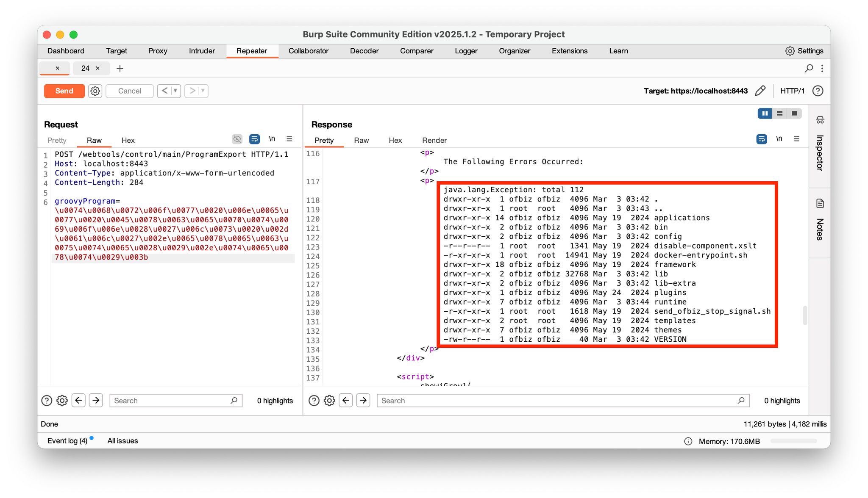Select combined tabbed layout view
868x498 pixels.
pyautogui.click(x=794, y=113)
